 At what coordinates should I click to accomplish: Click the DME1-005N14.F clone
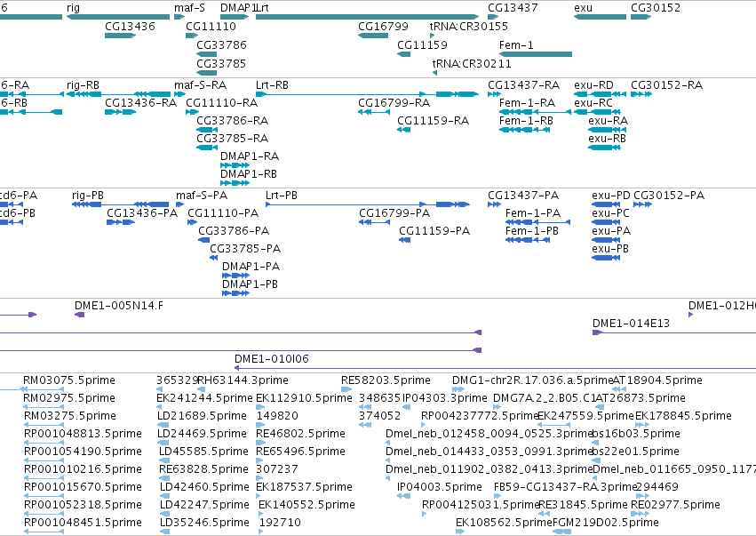[x=80, y=315]
